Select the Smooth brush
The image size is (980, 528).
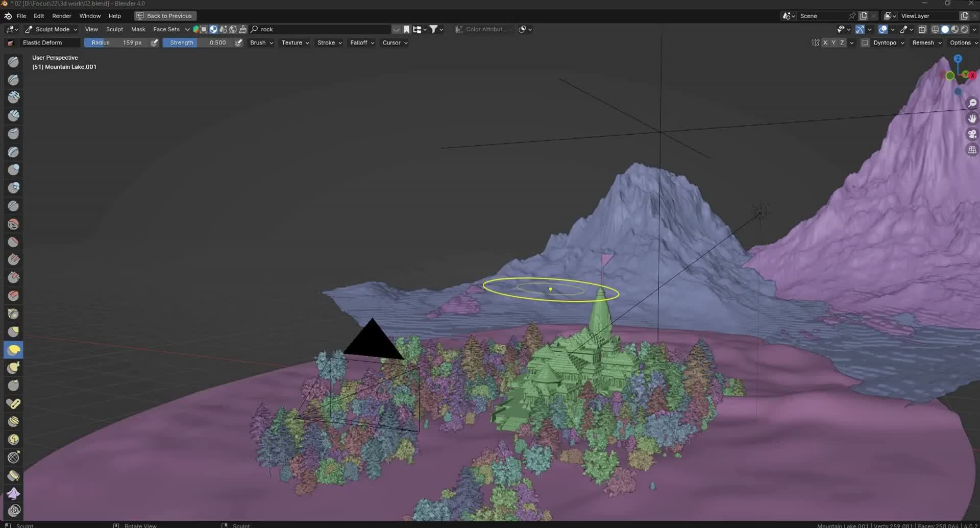14,224
